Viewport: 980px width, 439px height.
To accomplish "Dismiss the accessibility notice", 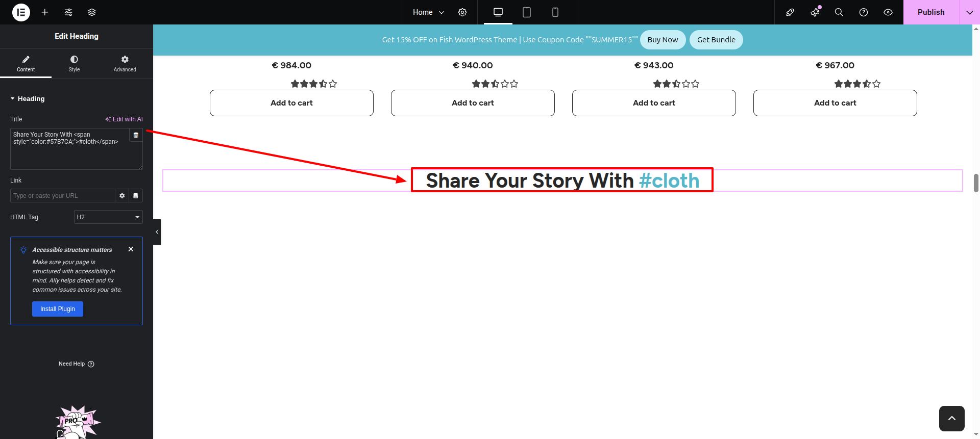I will (x=131, y=249).
